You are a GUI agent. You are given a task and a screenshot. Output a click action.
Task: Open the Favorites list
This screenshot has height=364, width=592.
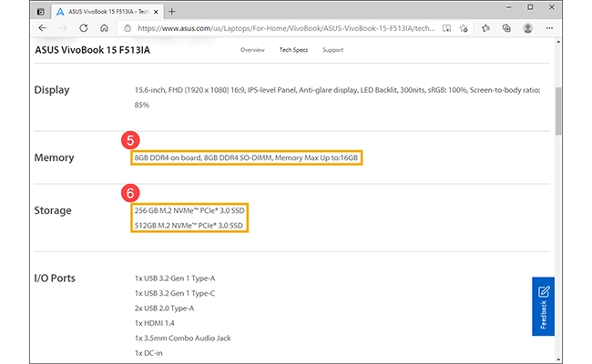coord(486,28)
